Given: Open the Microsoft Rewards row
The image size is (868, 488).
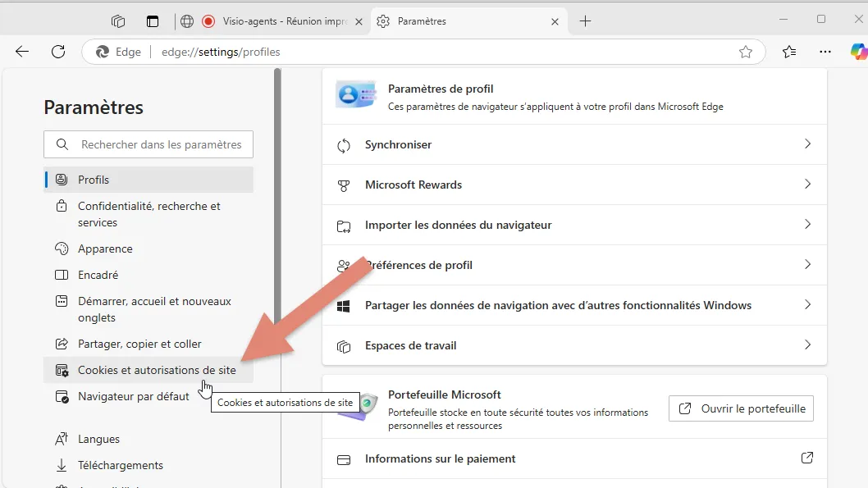Looking at the screenshot, I should (x=574, y=185).
